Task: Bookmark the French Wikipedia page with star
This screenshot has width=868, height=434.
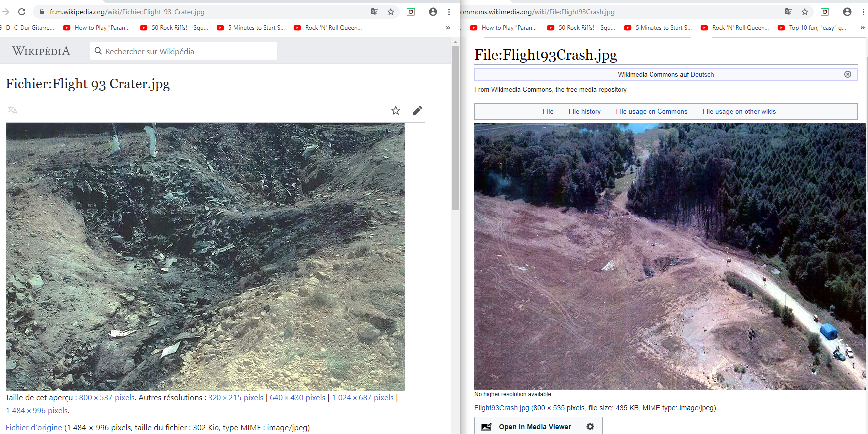Action: click(x=391, y=12)
